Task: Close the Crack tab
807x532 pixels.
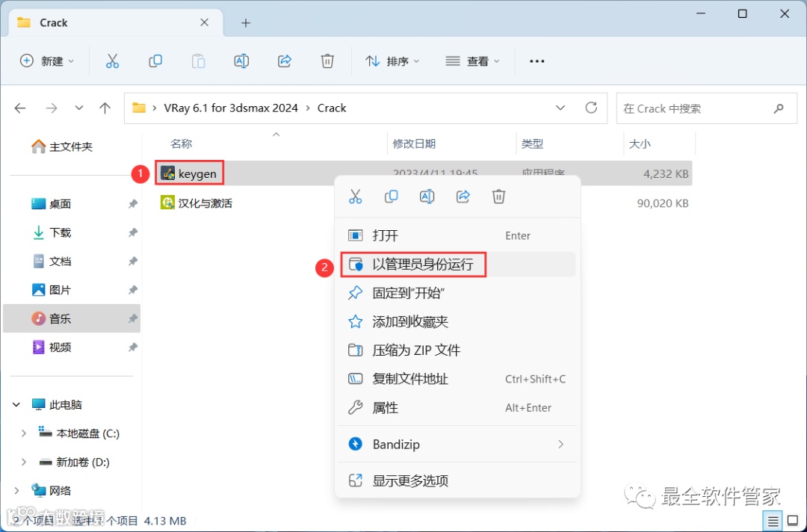Action: (x=204, y=22)
